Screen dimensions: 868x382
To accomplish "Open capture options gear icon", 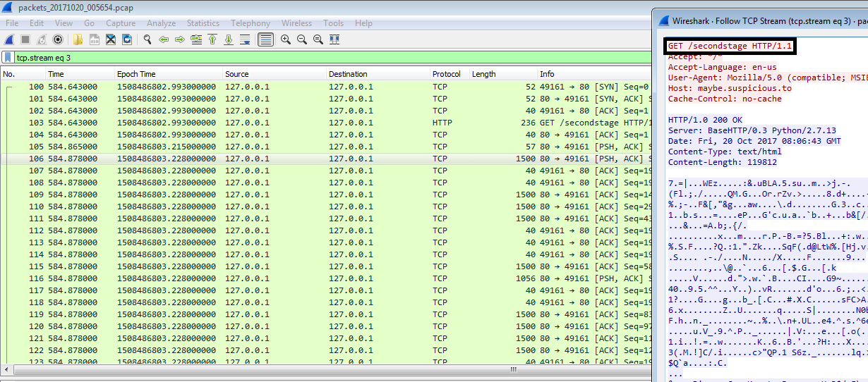I will pyautogui.click(x=58, y=39).
